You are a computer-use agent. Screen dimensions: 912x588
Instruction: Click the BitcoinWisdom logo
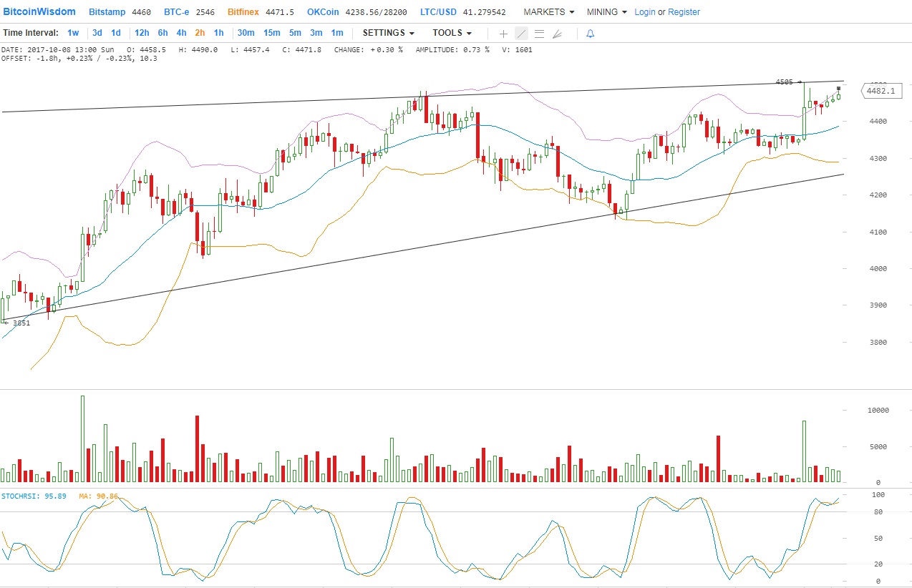[x=39, y=12]
